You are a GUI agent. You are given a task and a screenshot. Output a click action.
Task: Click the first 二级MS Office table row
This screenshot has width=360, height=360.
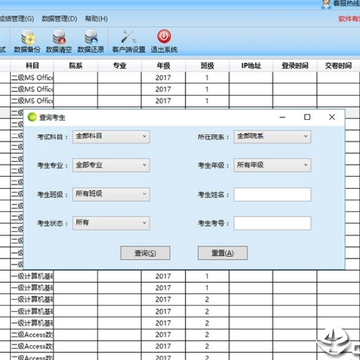(x=180, y=78)
